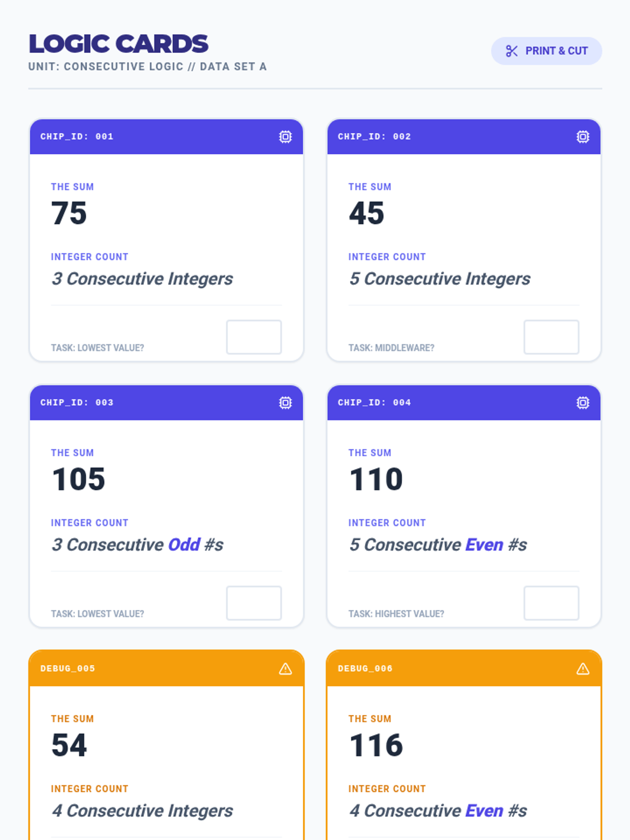Click the chip icon on card 004

click(583, 403)
